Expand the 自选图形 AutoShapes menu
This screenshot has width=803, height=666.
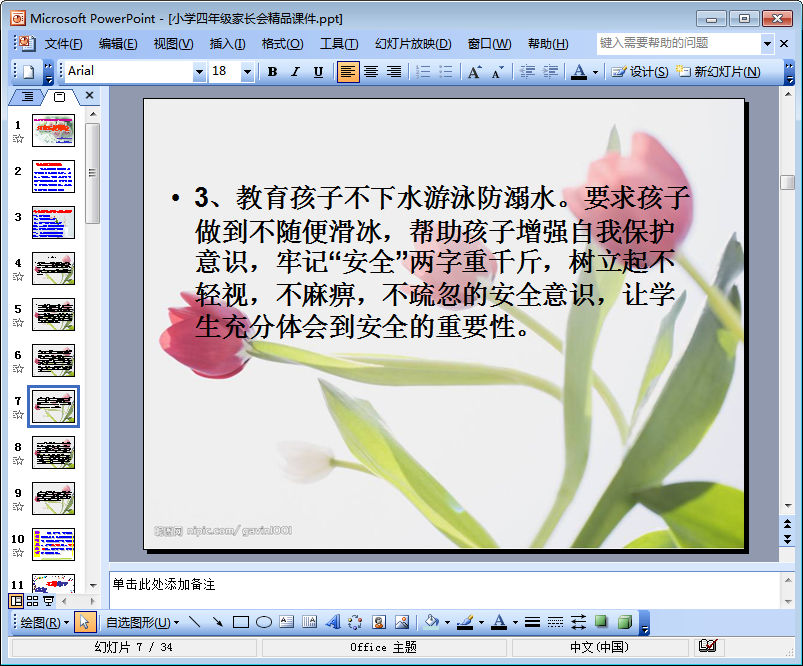coord(143,622)
